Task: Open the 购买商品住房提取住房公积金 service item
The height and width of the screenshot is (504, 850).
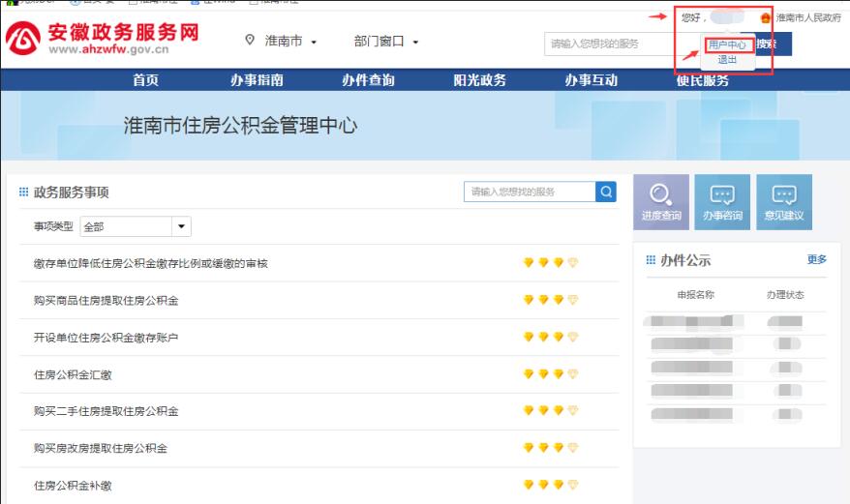Action: (x=106, y=301)
